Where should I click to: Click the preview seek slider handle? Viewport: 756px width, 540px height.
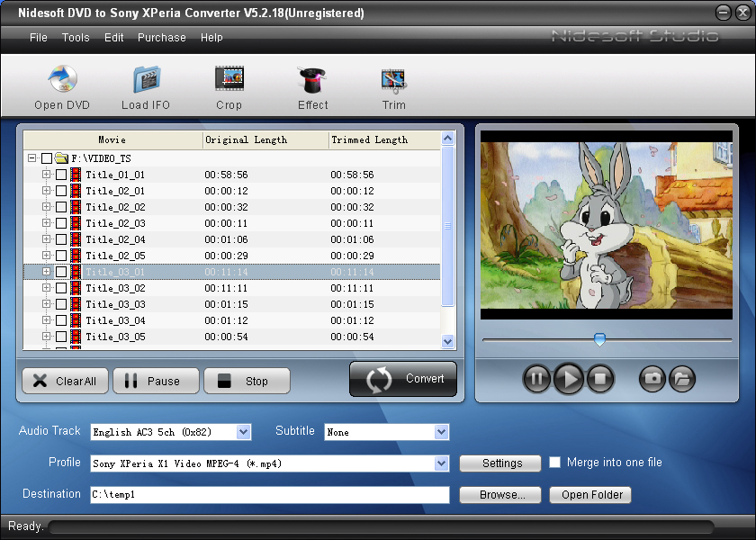coord(599,339)
